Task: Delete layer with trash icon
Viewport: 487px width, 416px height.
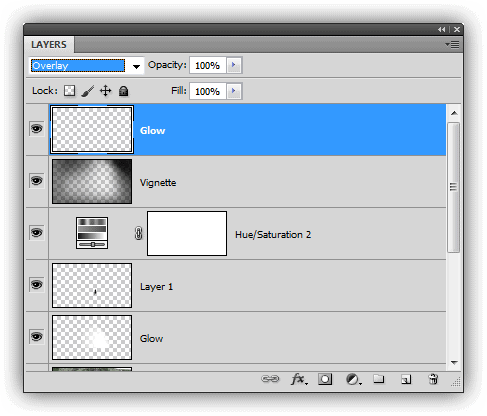Action: coord(433,379)
